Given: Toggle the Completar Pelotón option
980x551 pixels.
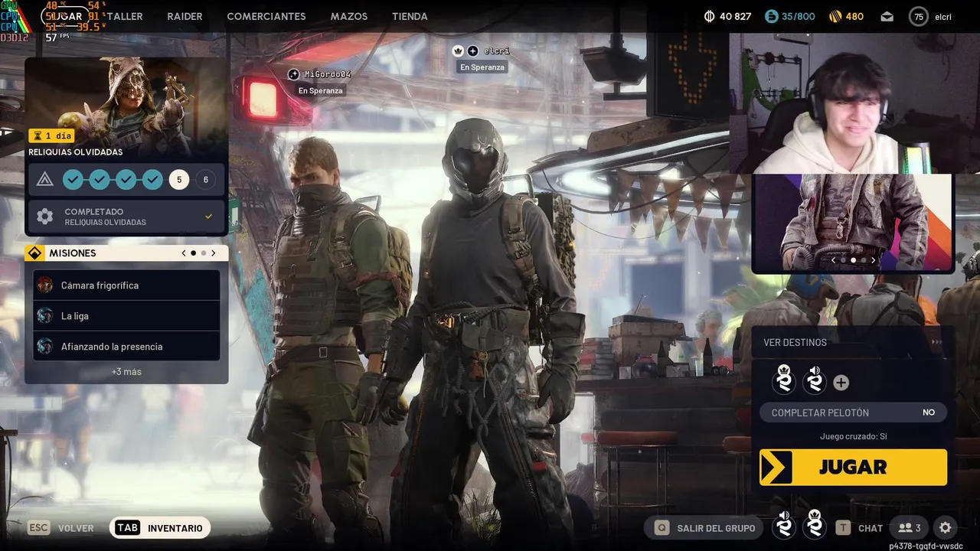Looking at the screenshot, I should (x=853, y=412).
